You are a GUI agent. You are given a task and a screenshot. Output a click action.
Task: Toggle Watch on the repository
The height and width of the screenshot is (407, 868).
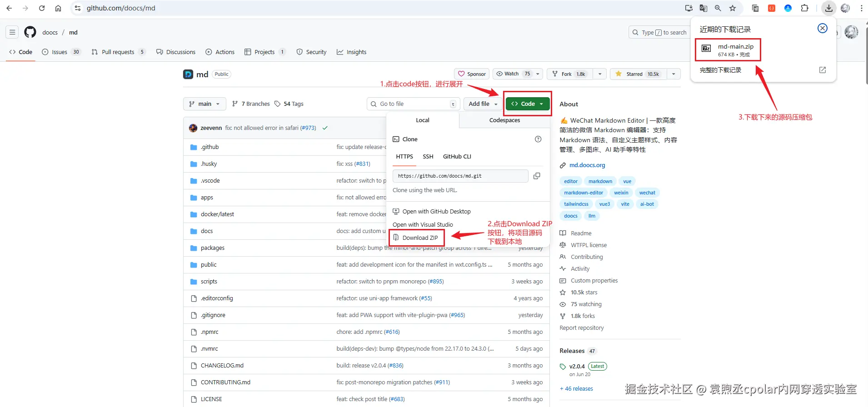pos(513,74)
